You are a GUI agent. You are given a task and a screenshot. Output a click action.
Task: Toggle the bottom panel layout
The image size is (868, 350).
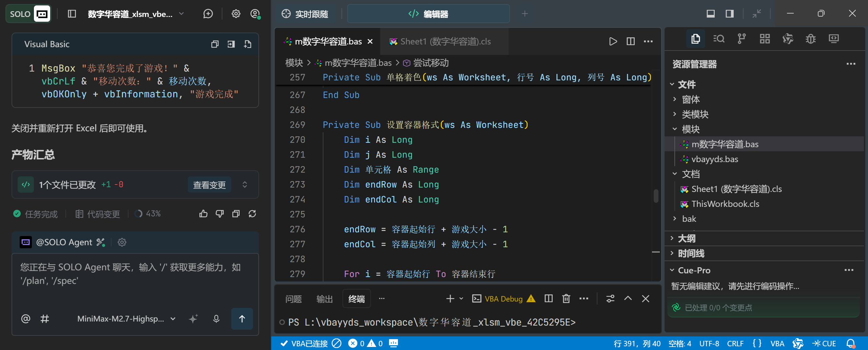point(711,14)
